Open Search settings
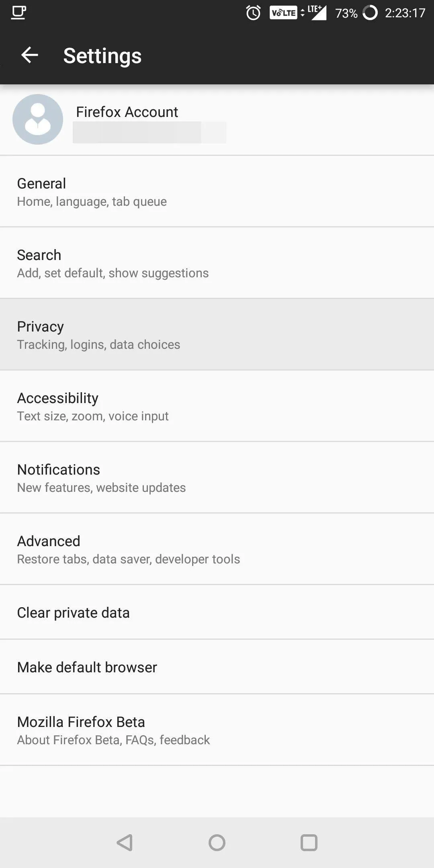Viewport: 434px width, 868px height. click(x=217, y=263)
